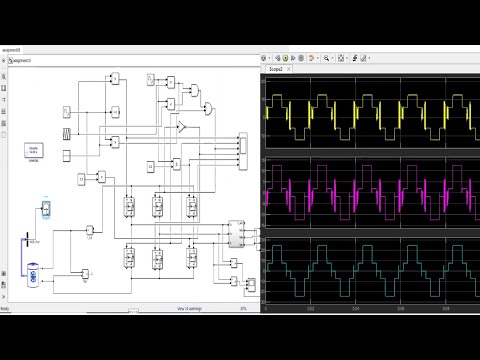Expand the measurements dropdown arrow
This screenshot has width=480, height=360.
(369, 58)
